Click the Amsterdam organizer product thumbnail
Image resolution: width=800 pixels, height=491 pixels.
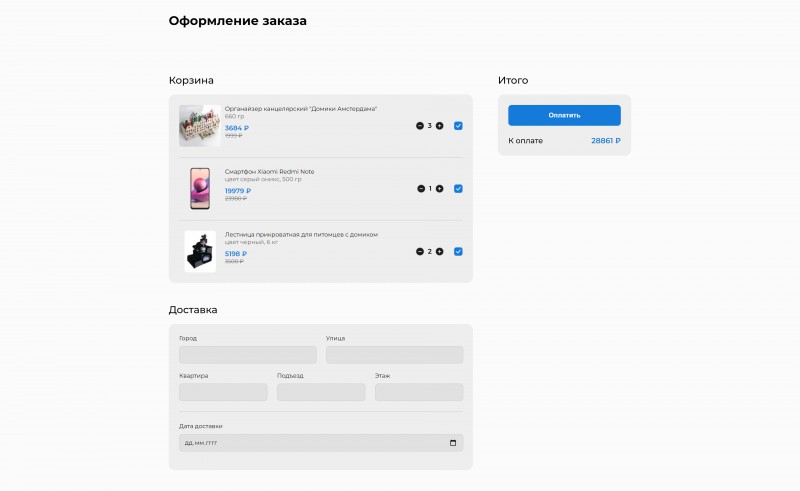point(200,126)
